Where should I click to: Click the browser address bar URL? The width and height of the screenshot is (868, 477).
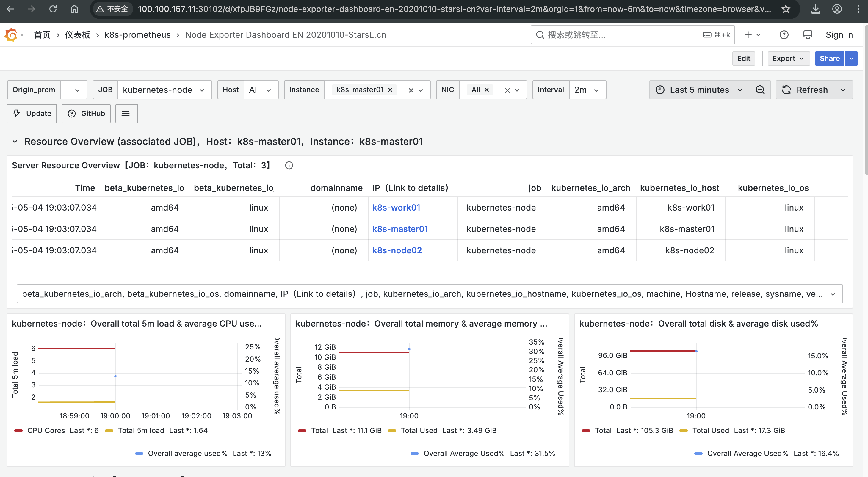(x=454, y=9)
